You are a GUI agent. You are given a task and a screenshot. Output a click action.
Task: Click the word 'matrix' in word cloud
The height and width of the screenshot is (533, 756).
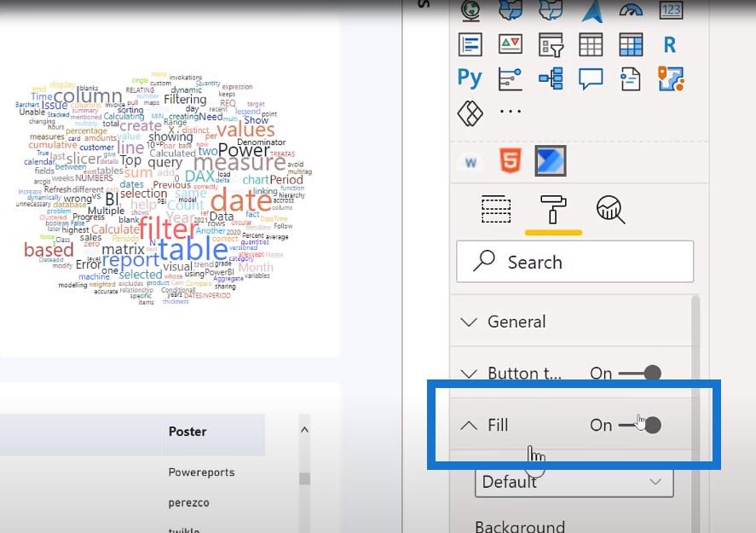[x=123, y=249]
